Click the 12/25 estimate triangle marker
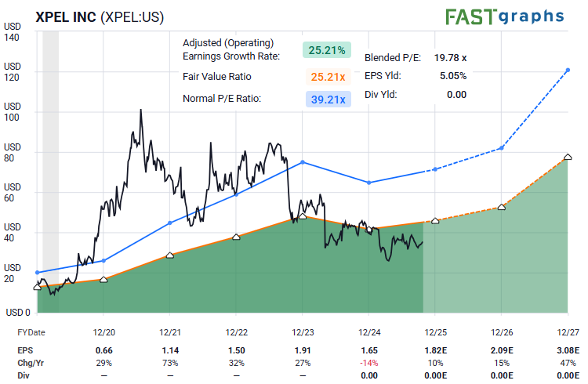The width and height of the screenshot is (588, 384). (436, 221)
